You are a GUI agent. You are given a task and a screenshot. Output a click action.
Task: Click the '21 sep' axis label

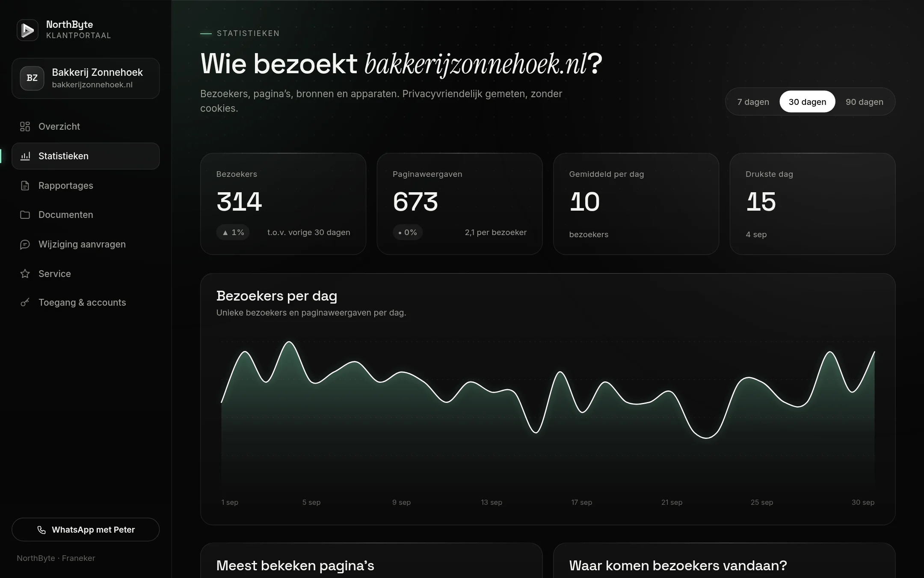pyautogui.click(x=672, y=502)
